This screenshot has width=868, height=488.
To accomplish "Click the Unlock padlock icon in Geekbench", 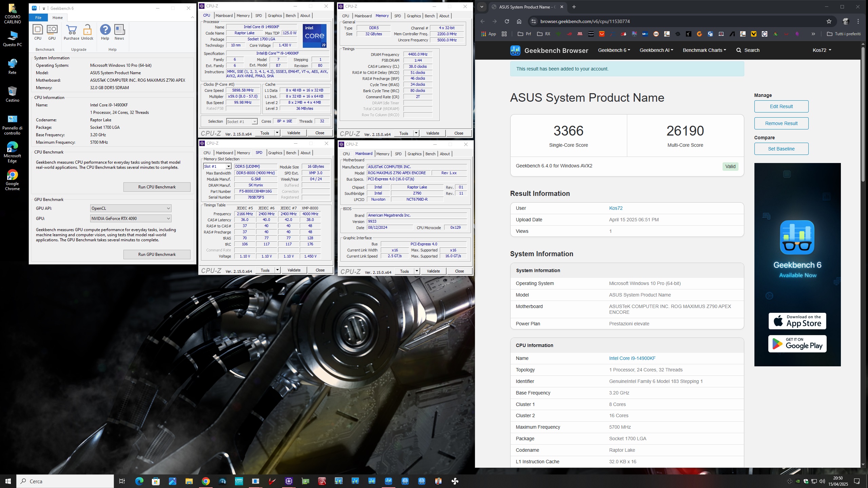I will click(87, 30).
